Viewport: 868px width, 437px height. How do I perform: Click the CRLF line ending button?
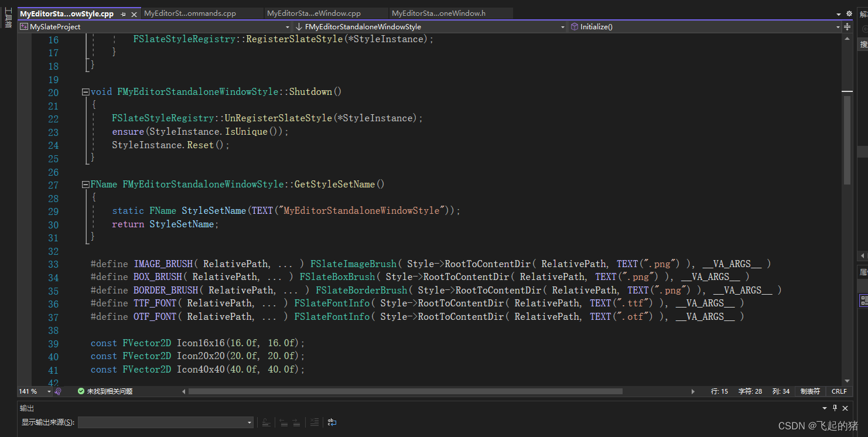coord(839,391)
